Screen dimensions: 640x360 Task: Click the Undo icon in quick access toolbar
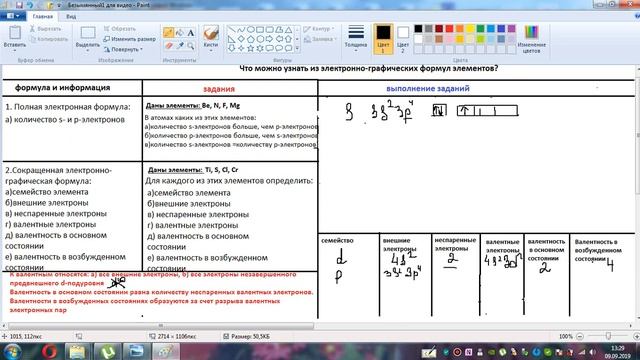pos(30,5)
